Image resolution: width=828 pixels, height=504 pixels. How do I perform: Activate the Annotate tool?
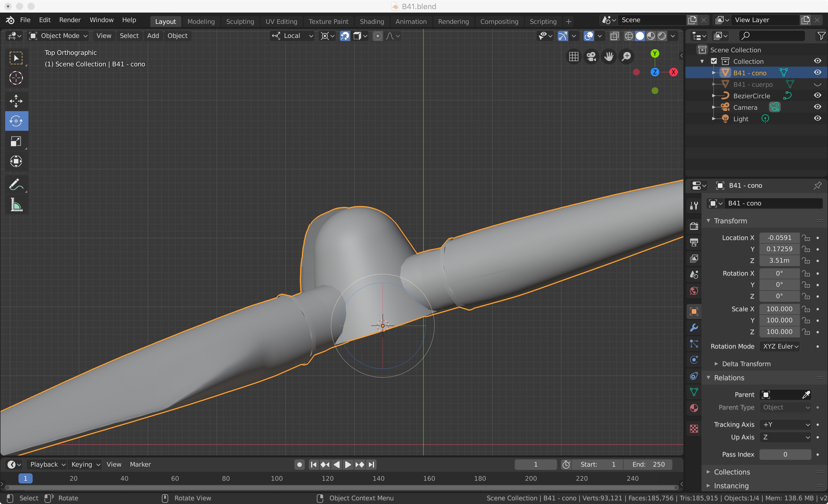[16, 184]
